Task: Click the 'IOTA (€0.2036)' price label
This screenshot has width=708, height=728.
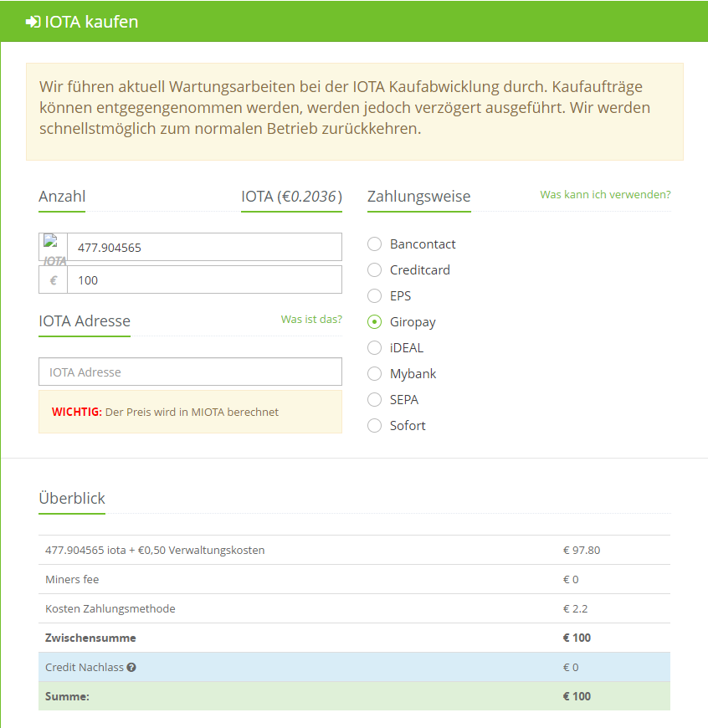Action: click(x=291, y=197)
